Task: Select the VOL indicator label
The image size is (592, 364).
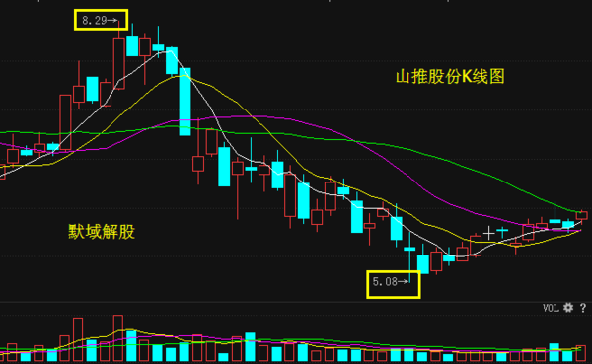Action: coord(551,308)
